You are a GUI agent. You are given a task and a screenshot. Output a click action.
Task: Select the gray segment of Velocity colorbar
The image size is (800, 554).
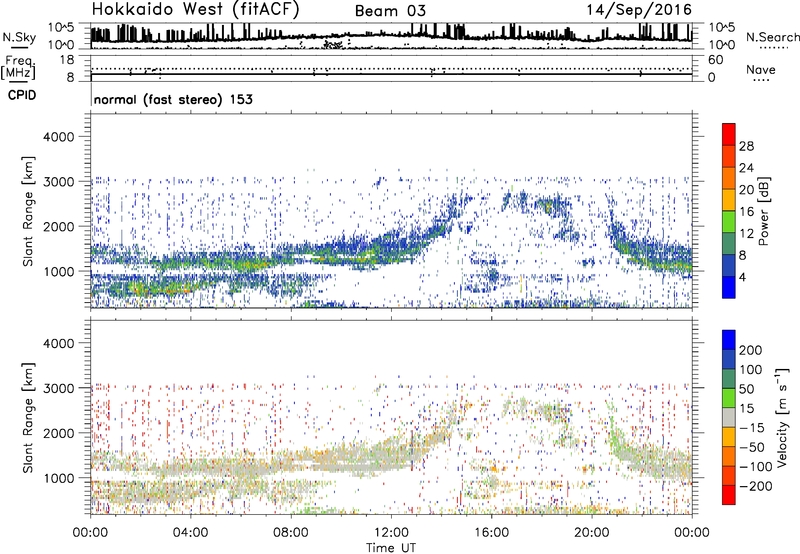click(729, 418)
